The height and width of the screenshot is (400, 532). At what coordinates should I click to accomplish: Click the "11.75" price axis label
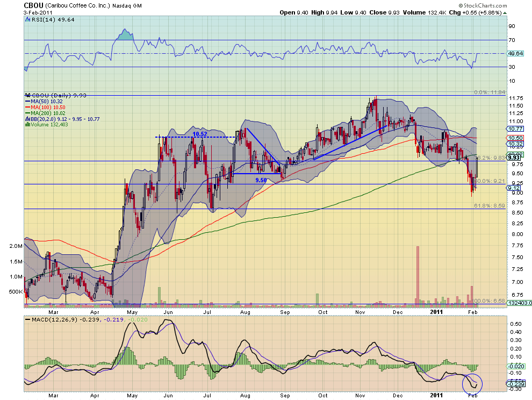(516, 98)
